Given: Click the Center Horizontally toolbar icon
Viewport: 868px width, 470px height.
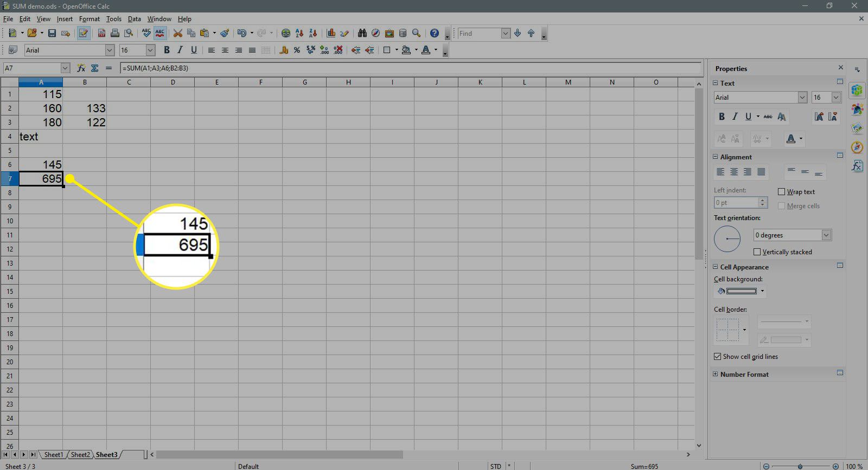Looking at the screenshot, I should click(x=225, y=50).
